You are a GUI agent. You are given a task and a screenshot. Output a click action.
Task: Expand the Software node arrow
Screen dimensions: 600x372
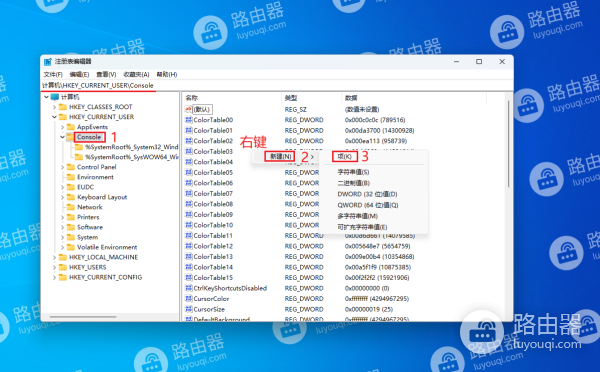pyautogui.click(x=62, y=227)
